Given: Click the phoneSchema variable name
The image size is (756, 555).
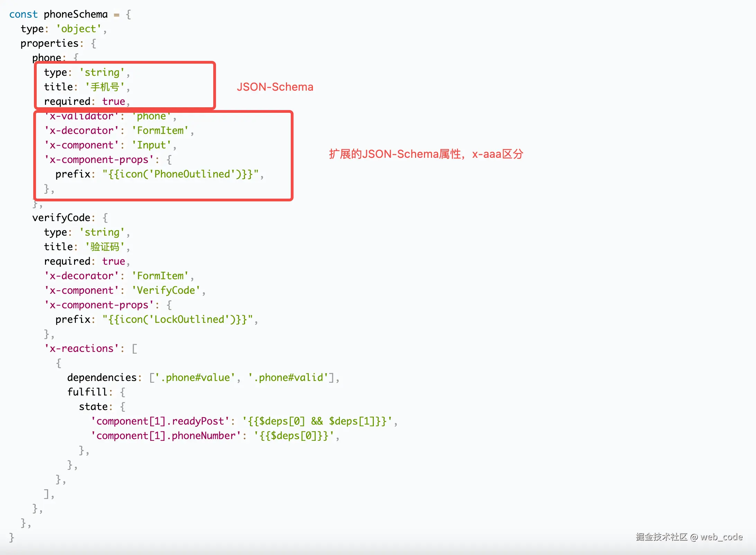Looking at the screenshot, I should (75, 14).
